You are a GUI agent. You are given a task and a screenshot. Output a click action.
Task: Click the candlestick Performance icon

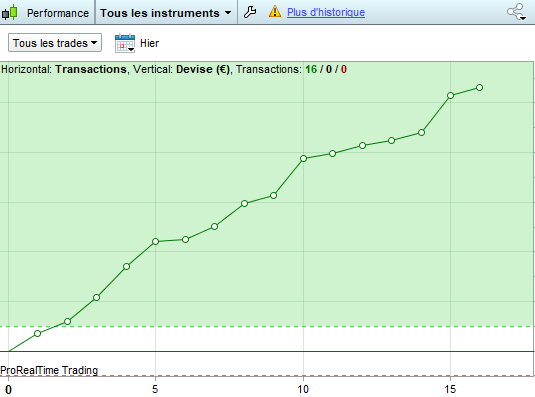(9, 12)
